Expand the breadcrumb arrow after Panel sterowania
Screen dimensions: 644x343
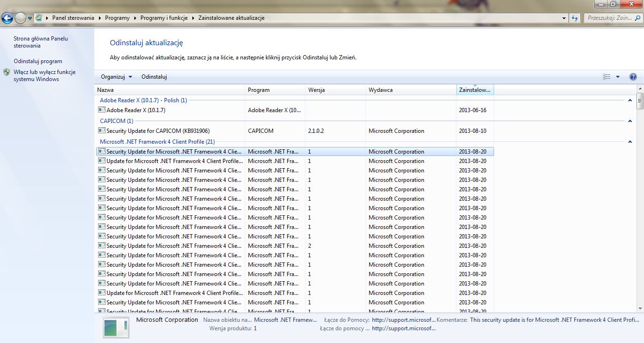pyautogui.click(x=99, y=18)
